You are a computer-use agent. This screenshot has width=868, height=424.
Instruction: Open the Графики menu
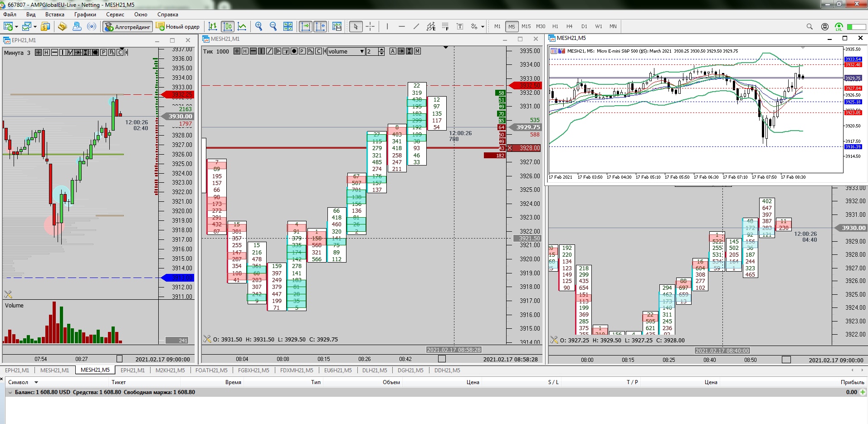click(85, 15)
